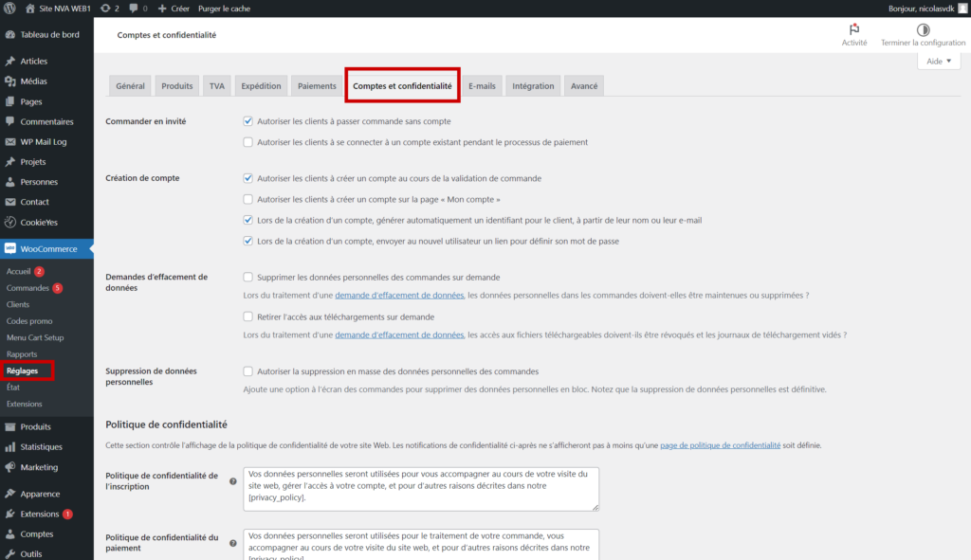
Task: Follow page de politique de confidentialité link
Action: (x=721, y=445)
